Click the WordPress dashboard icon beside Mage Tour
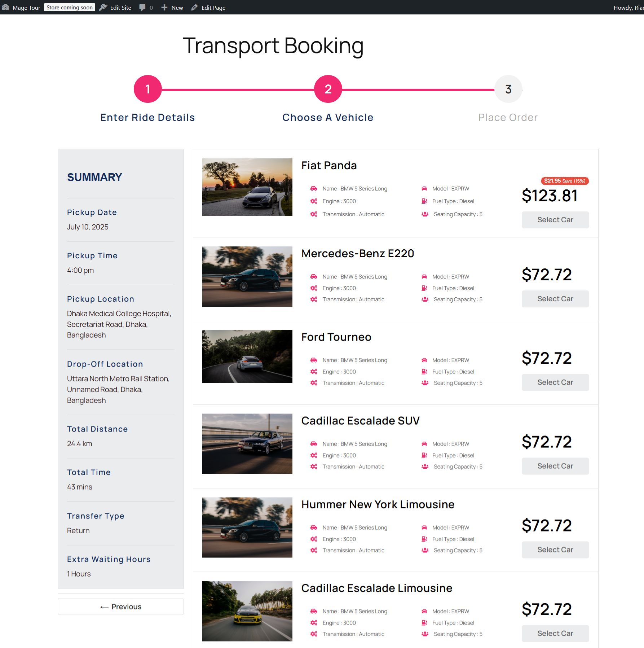Image resolution: width=644 pixels, height=648 pixels. click(5, 8)
